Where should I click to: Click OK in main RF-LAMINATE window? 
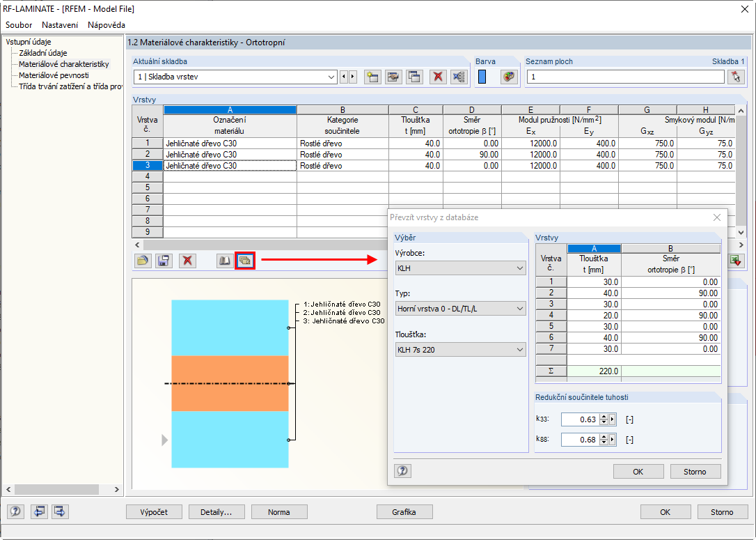coord(666,512)
